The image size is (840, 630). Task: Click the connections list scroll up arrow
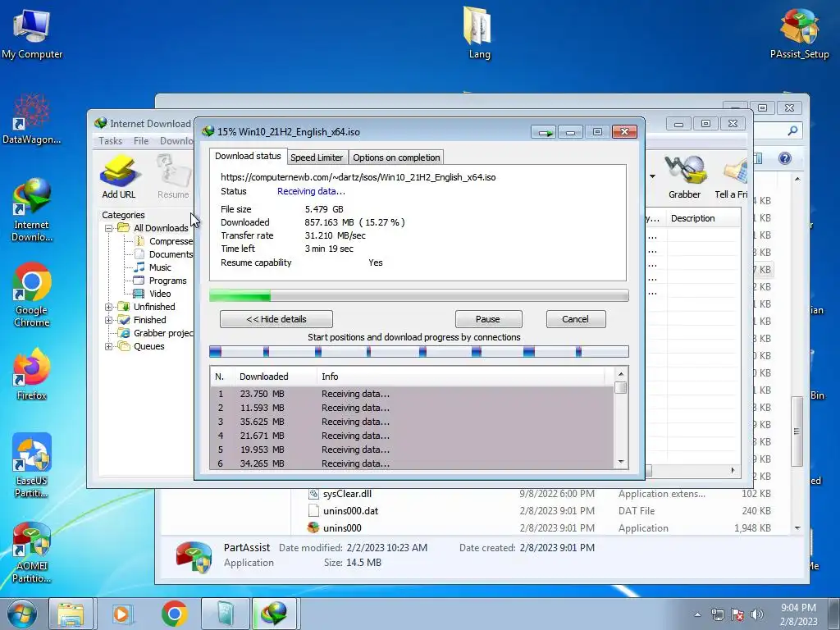pyautogui.click(x=621, y=374)
